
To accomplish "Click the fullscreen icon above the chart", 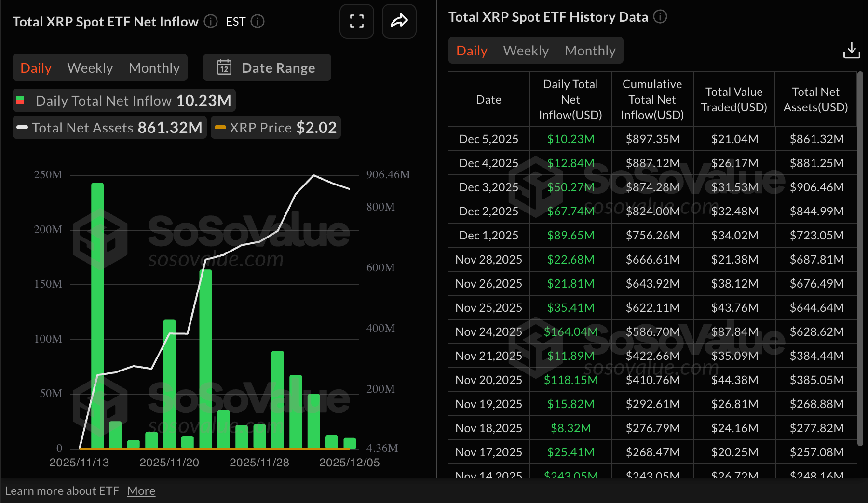I will pyautogui.click(x=356, y=21).
